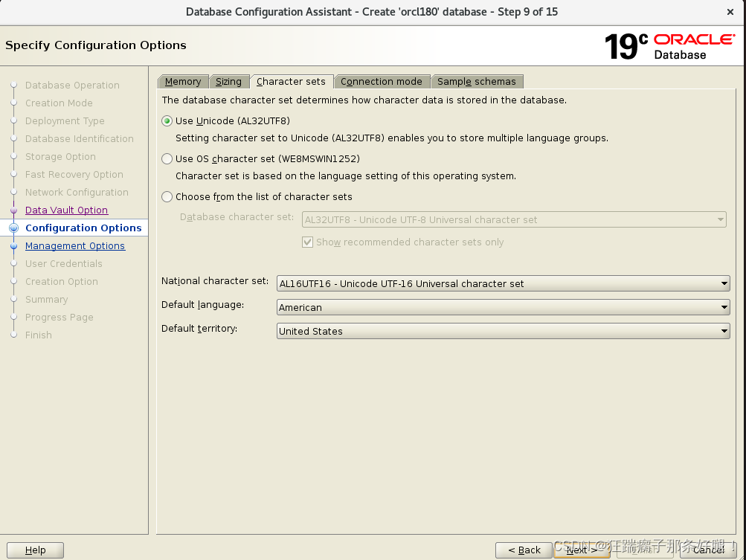This screenshot has width=746, height=560.
Task: Expand the National character set dropdown
Action: click(x=504, y=283)
